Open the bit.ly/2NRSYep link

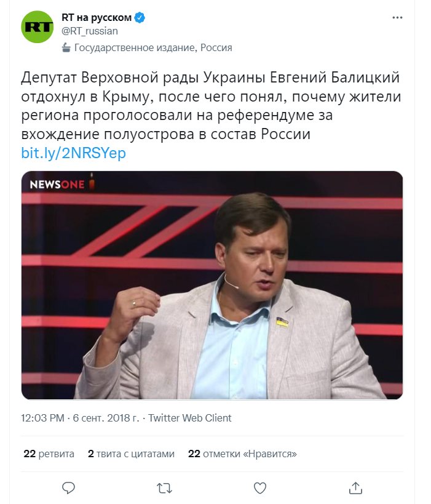click(73, 153)
